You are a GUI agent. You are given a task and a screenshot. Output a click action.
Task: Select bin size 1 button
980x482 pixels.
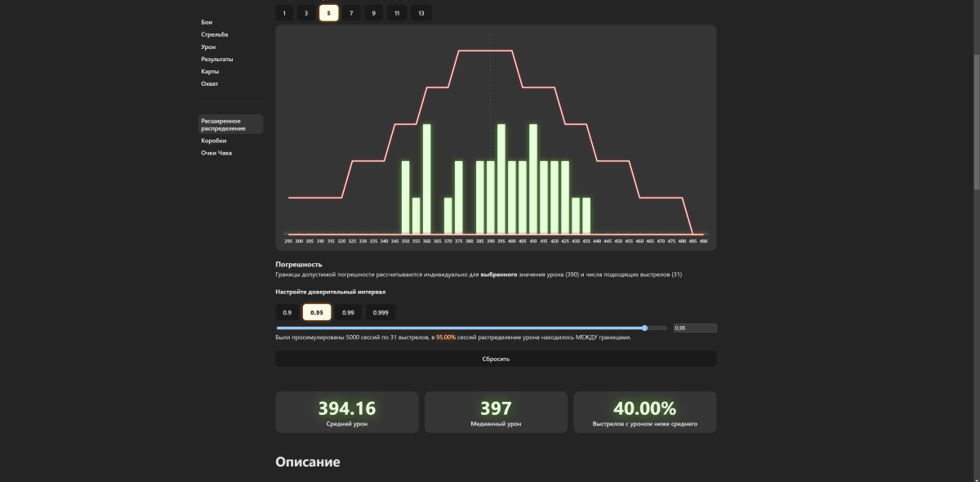tap(284, 13)
